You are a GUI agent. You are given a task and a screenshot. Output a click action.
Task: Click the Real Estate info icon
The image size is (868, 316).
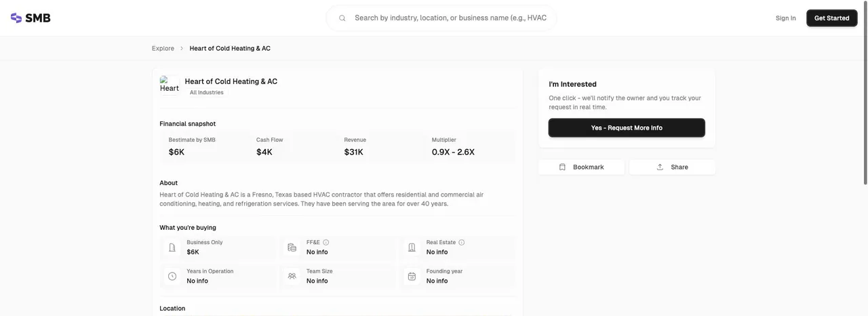(462, 242)
